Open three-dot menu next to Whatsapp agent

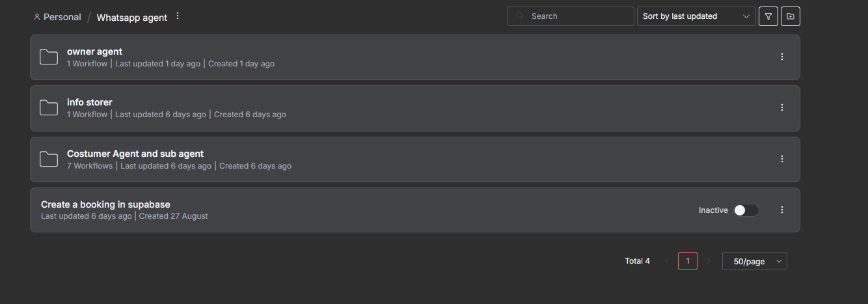178,16
